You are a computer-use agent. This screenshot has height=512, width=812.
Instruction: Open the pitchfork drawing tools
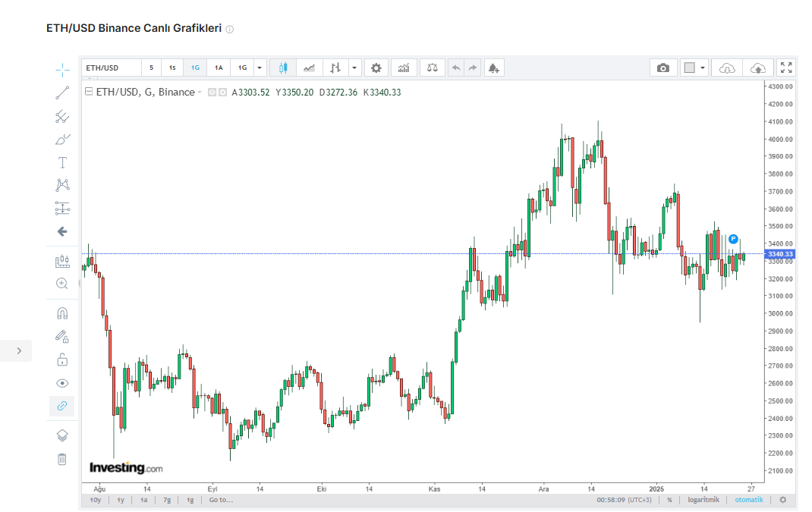click(x=62, y=117)
